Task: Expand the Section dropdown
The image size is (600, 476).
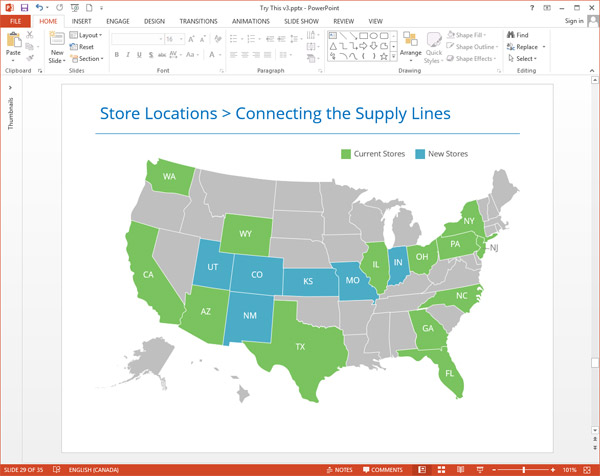Action: tap(88, 59)
